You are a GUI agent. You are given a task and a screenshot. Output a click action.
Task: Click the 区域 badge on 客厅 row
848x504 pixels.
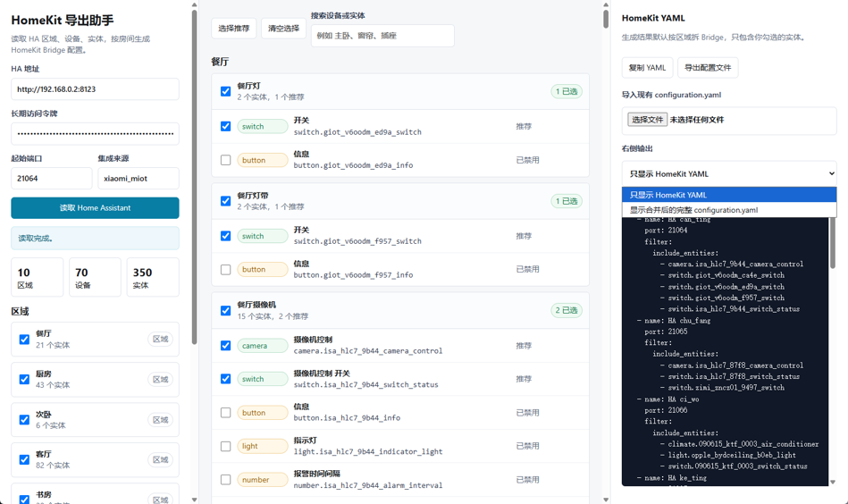(160, 459)
